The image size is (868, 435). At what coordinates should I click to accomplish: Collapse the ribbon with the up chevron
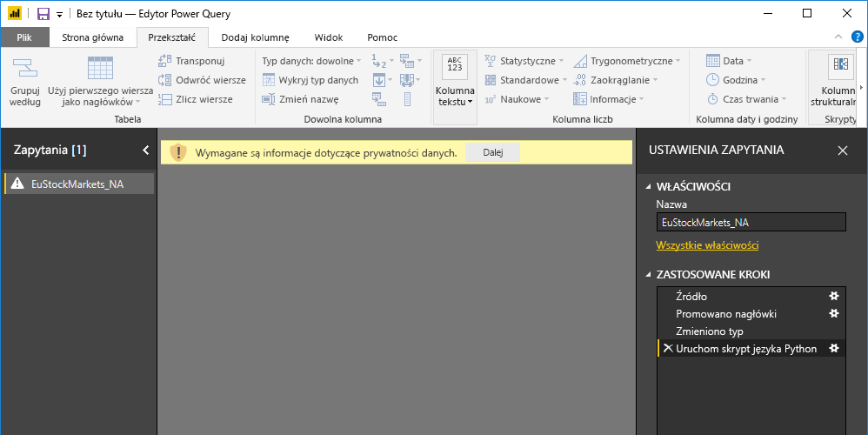838,37
